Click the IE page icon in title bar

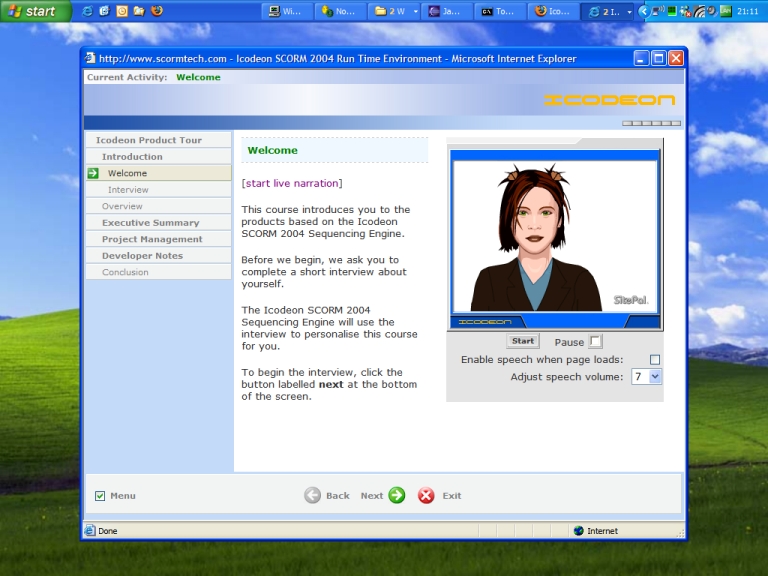coord(90,58)
